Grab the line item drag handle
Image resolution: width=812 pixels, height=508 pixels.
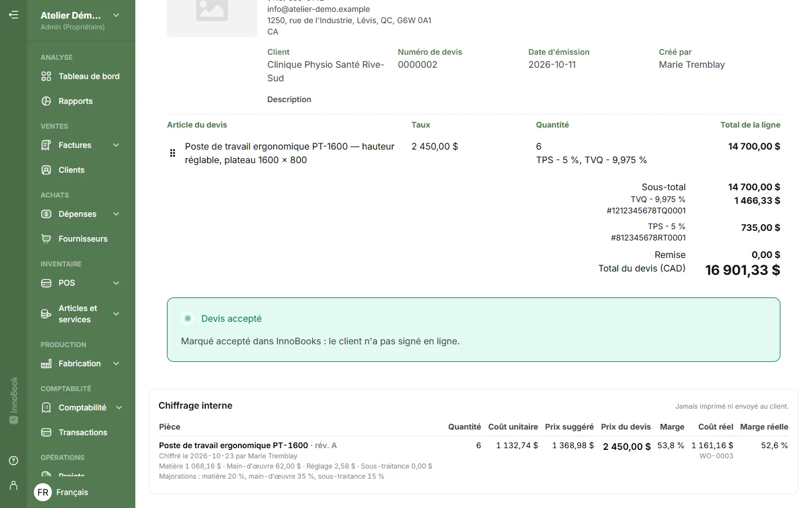[x=173, y=153]
